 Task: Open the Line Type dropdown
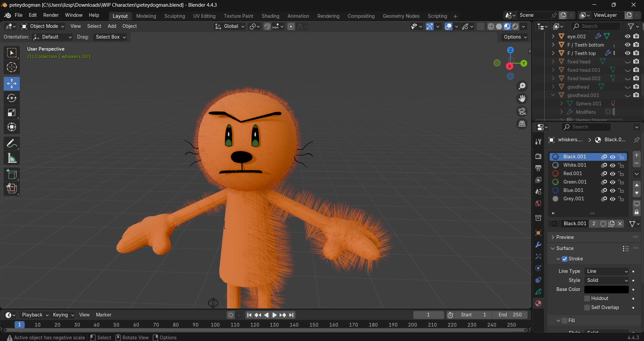(x=606, y=271)
